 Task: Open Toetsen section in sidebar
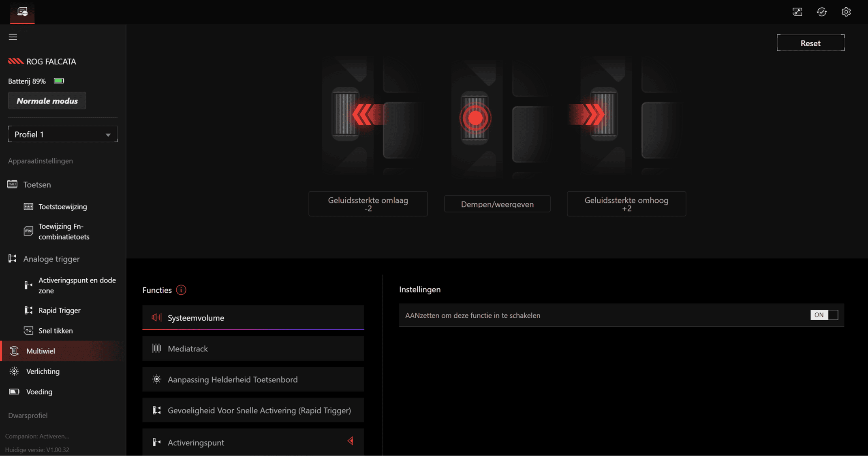37,184
